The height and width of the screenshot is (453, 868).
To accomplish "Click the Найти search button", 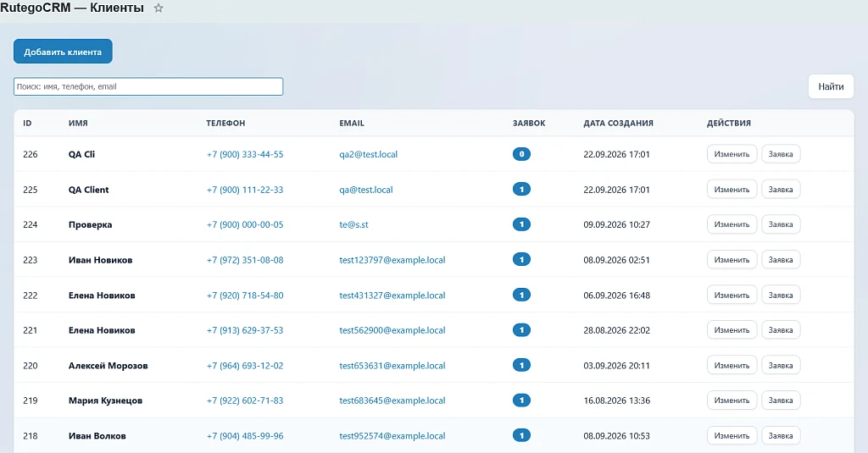I will tap(831, 86).
